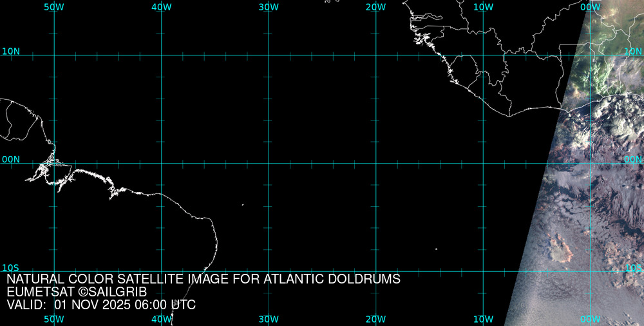Screen dimensions: 644x326
Task: Click the grid intersection of 20W and 10S
Action: (x=376, y=271)
